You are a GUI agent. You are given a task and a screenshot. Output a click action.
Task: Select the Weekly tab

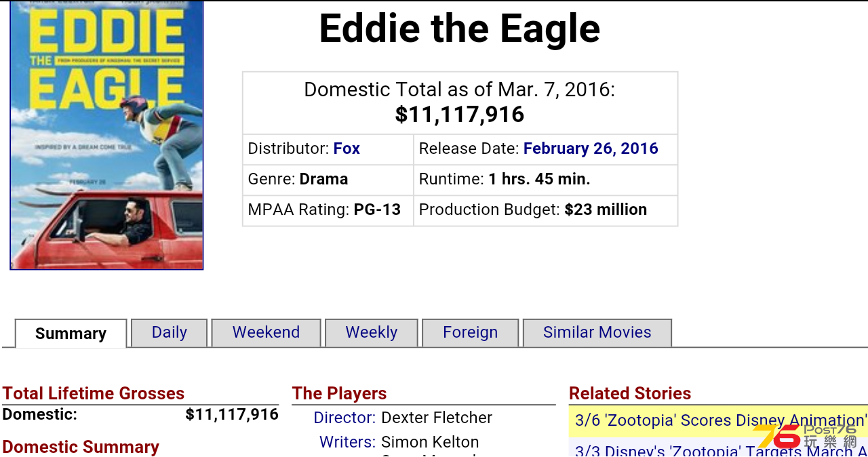pos(371,333)
